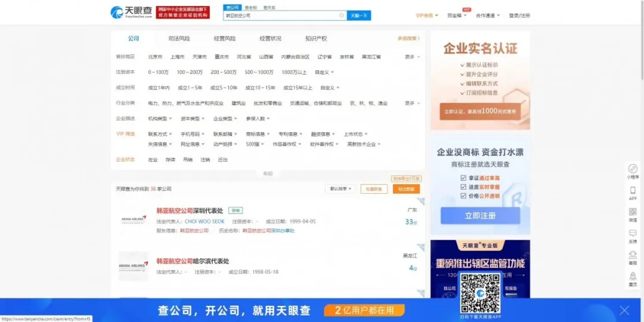The image size is (644, 322).
Task: Filter by 注销 enterprise status
Action: click(205, 160)
